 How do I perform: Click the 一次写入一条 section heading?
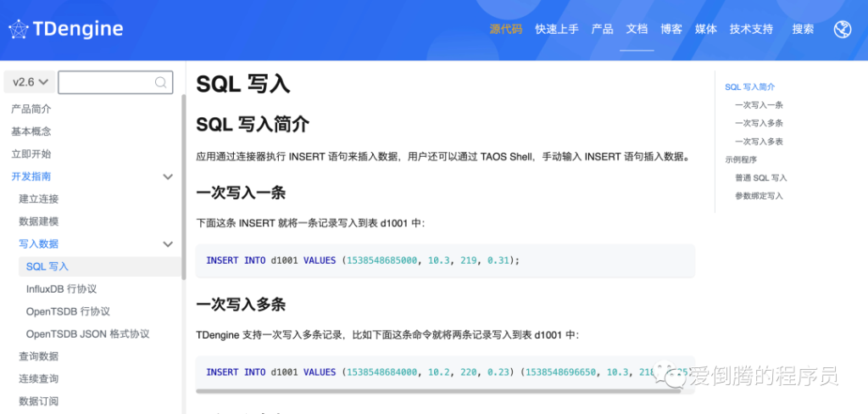240,193
